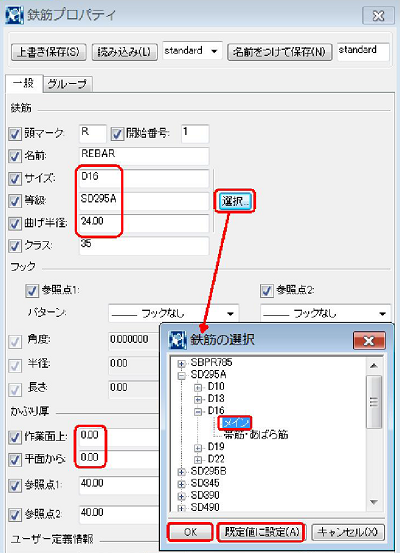
Task: Select the 一般 tab
Action: point(24,84)
